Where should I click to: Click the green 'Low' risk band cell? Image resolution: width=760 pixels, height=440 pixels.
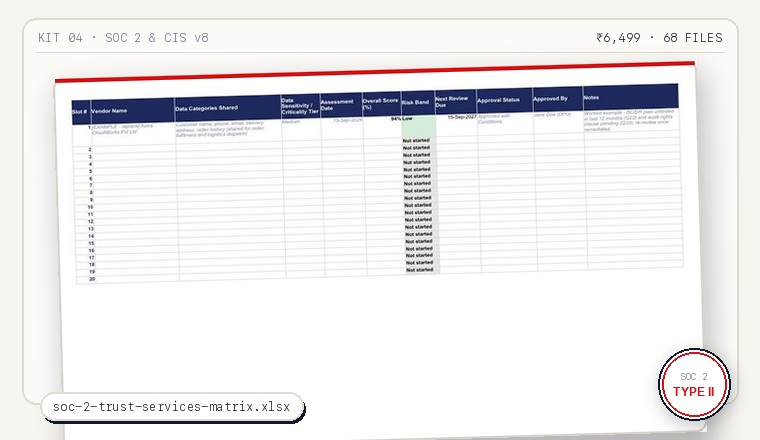(x=419, y=127)
